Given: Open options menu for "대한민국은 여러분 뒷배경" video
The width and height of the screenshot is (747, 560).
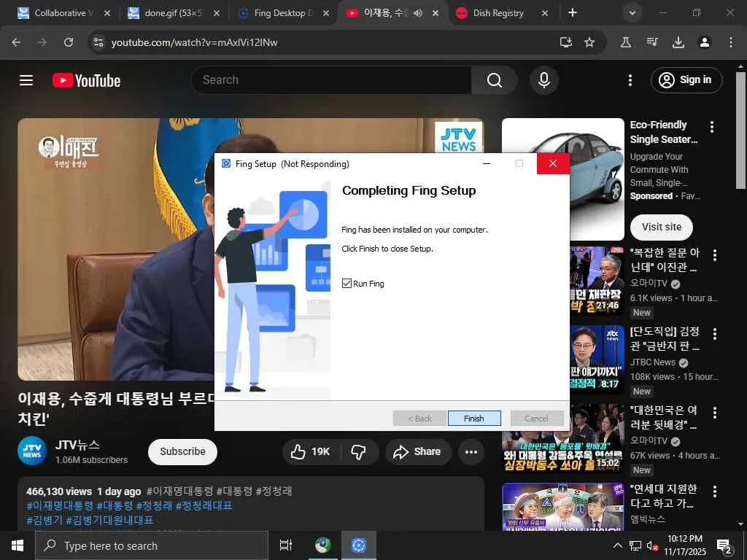Looking at the screenshot, I should (x=715, y=413).
